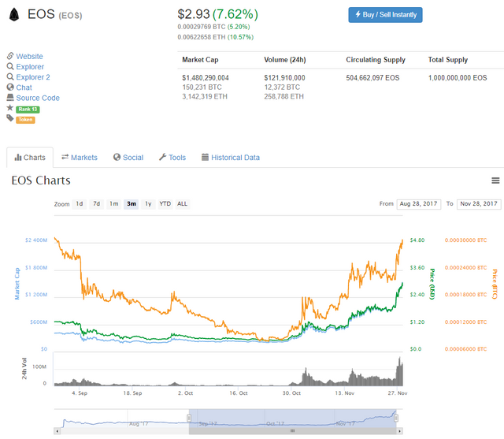The image size is (504, 439).
Task: Set chart zoom to ALL
Action: pyautogui.click(x=182, y=204)
